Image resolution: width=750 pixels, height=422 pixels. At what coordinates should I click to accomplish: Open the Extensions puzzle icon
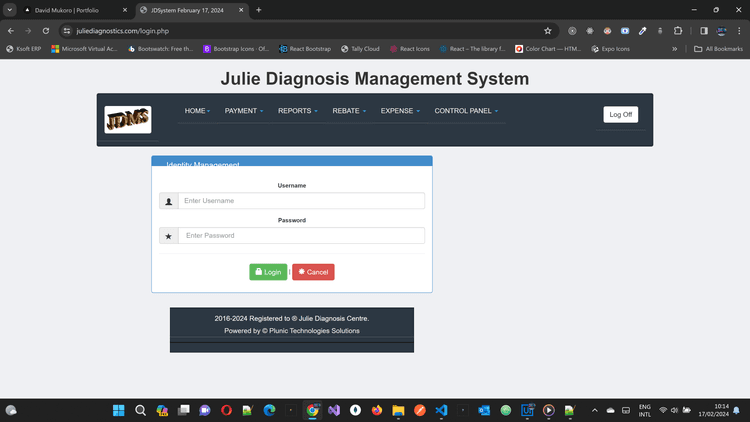click(x=677, y=31)
